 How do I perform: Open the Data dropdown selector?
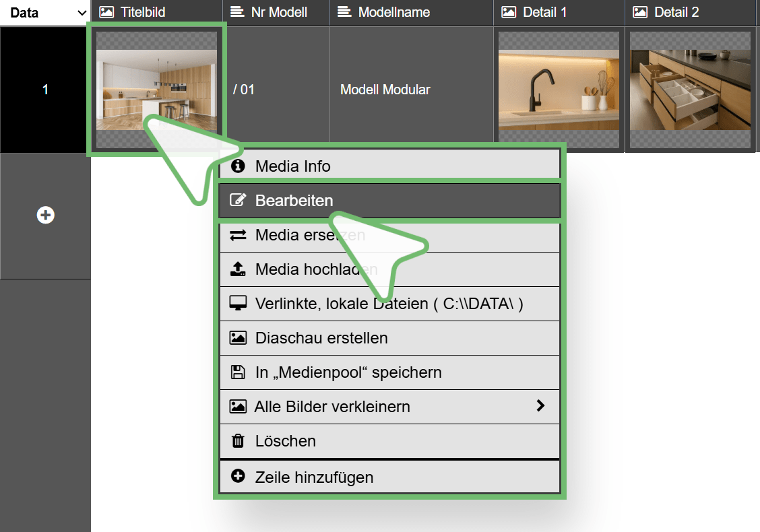[44, 13]
